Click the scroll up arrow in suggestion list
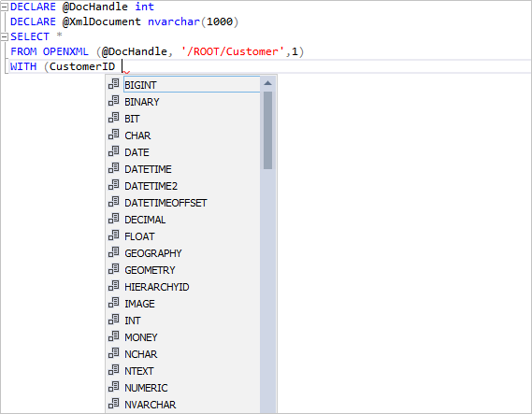The width and height of the screenshot is (532, 414). click(267, 83)
